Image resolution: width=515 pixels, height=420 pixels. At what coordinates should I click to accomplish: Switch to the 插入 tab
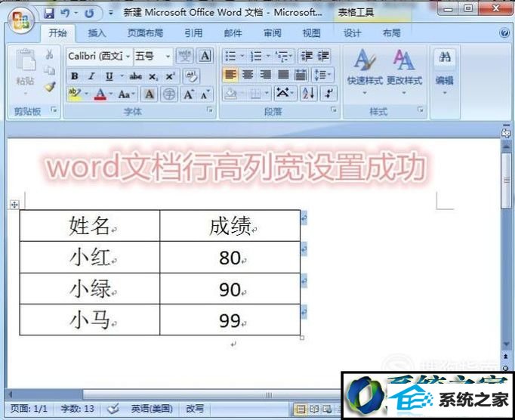[97, 33]
